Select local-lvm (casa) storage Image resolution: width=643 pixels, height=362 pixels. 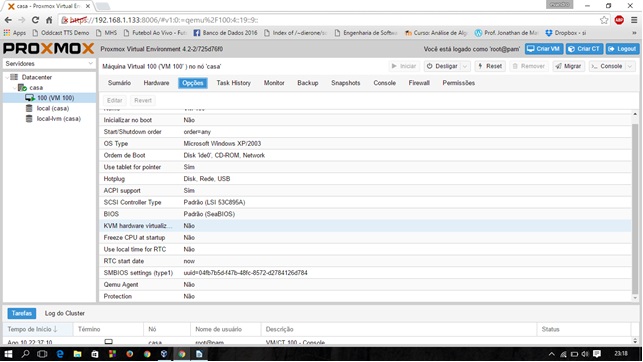tap(58, 118)
